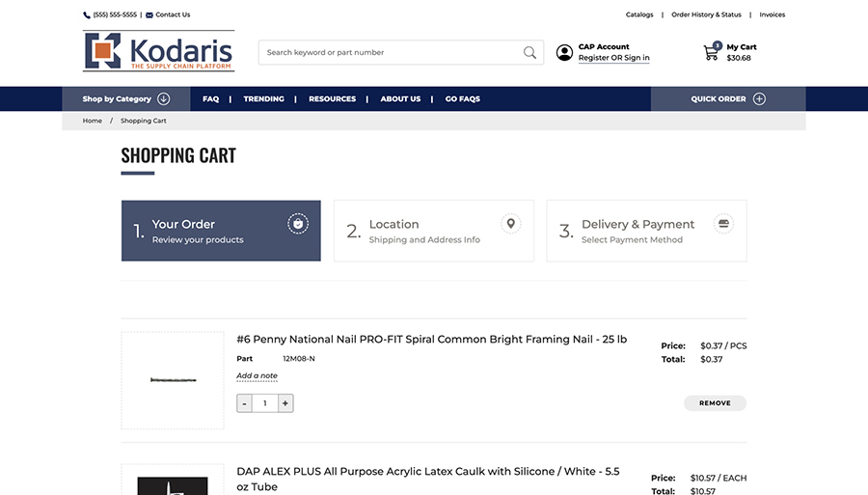The image size is (868, 495).
Task: Open Order History & Status
Action: tap(706, 14)
